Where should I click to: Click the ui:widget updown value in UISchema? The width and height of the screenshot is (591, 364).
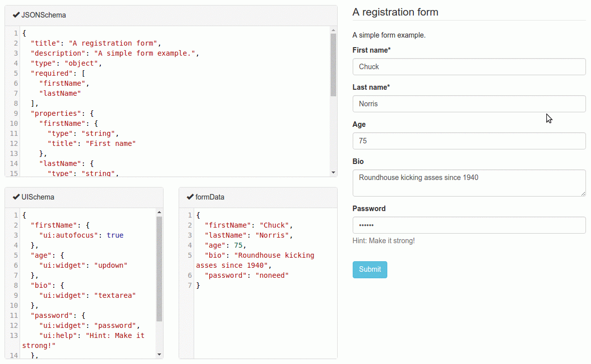pos(110,265)
